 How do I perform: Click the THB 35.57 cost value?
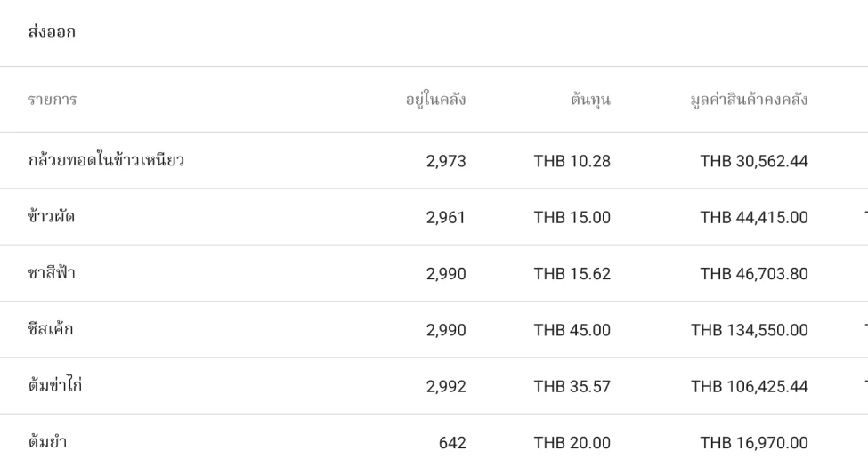coord(572,386)
